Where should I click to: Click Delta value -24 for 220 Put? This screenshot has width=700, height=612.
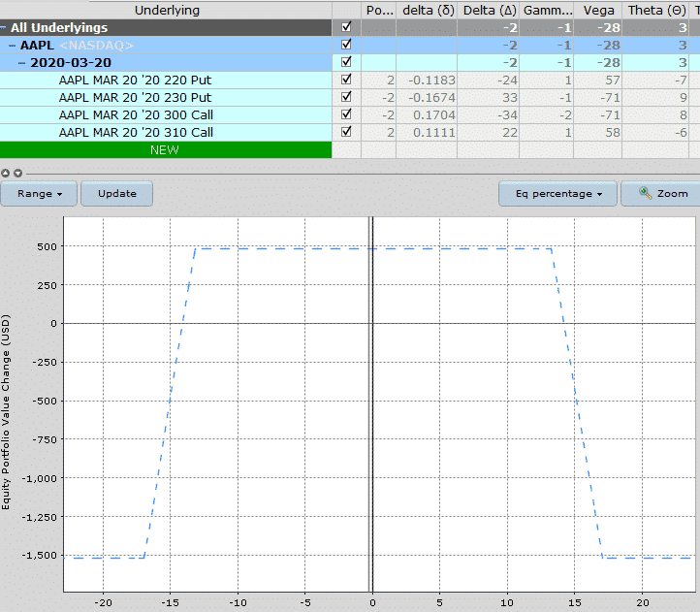[x=489, y=81]
